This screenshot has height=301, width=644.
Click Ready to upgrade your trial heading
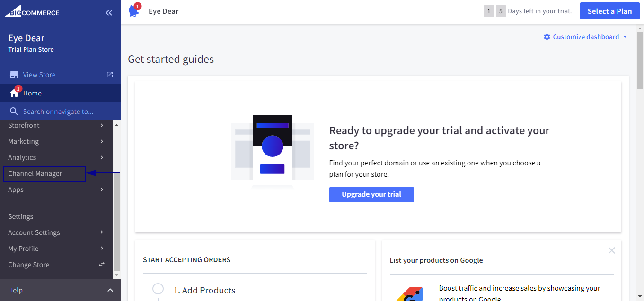coord(439,138)
